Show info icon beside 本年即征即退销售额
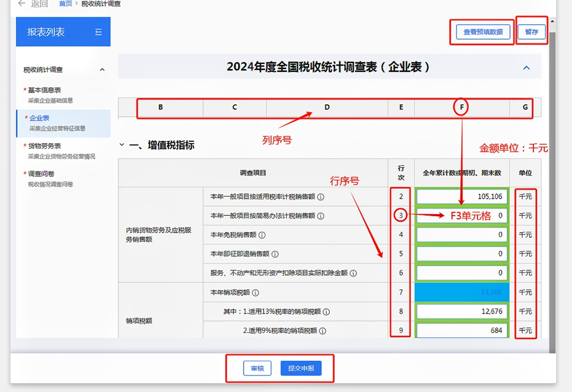The width and height of the screenshot is (572, 392). click(275, 254)
